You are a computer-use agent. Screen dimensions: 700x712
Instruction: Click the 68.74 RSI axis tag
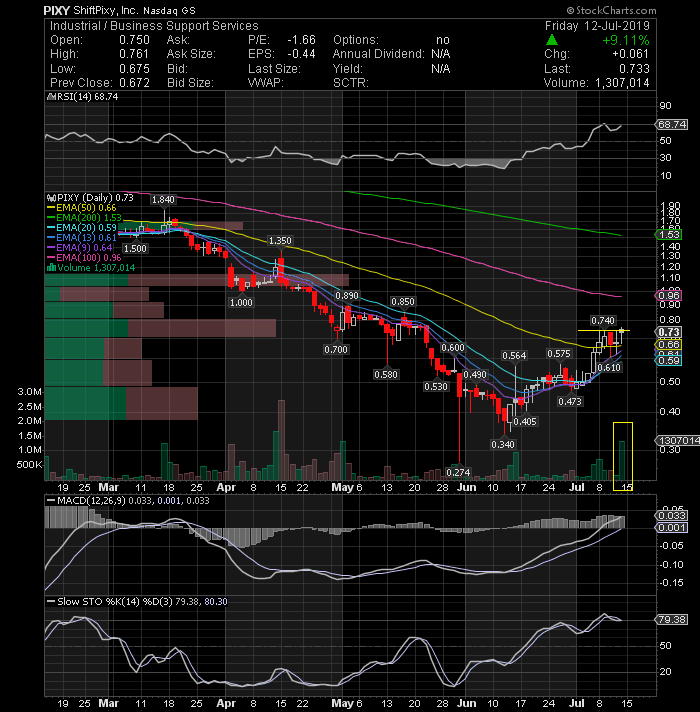click(671, 124)
